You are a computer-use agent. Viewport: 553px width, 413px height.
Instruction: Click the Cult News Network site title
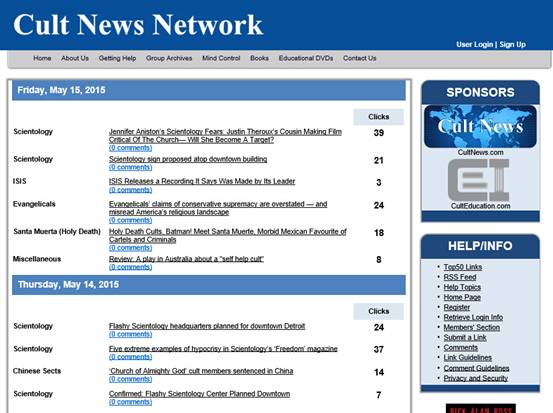click(x=138, y=25)
